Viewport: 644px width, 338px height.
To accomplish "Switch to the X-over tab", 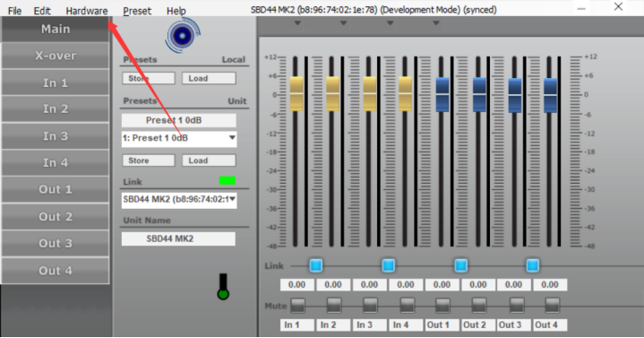I will coord(56,56).
